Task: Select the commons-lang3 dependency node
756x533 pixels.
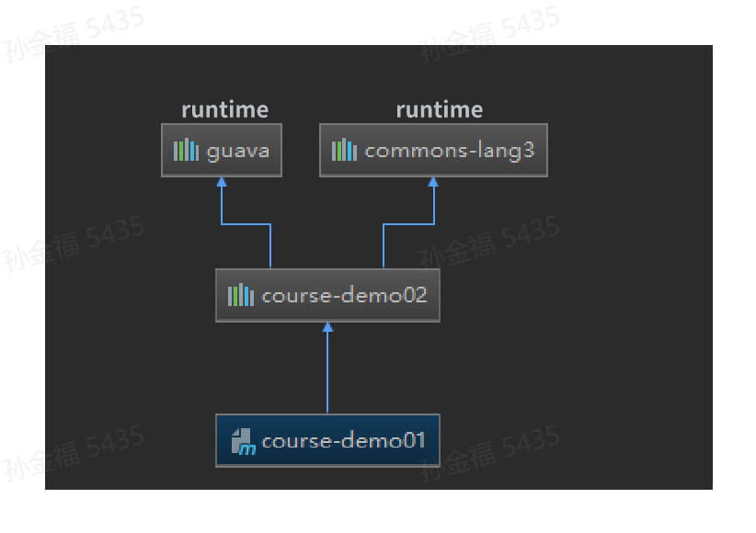Action: tap(433, 151)
